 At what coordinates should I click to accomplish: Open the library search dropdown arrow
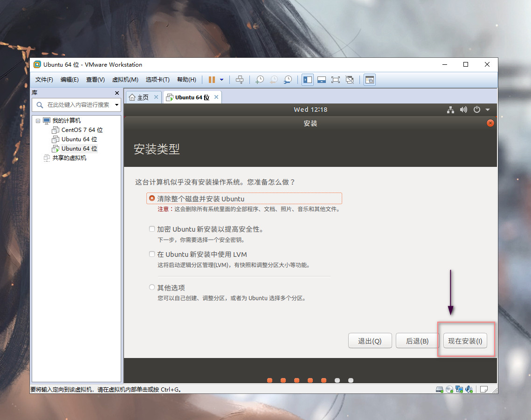point(117,105)
